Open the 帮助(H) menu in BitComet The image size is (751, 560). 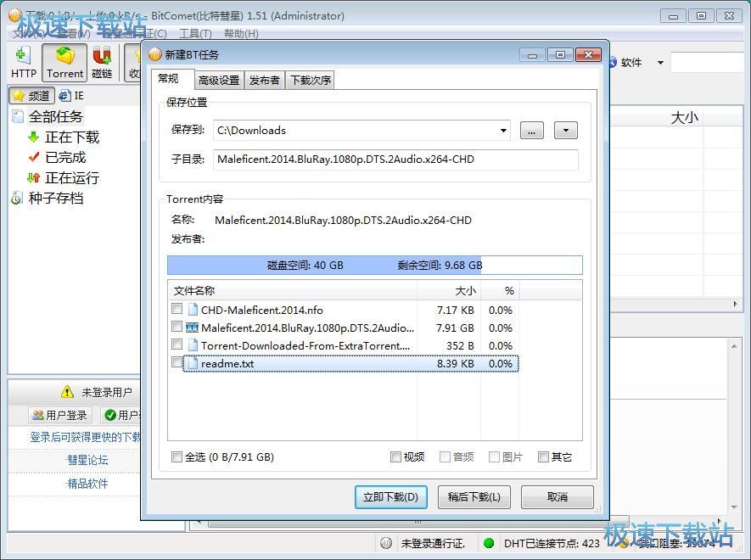pyautogui.click(x=241, y=34)
